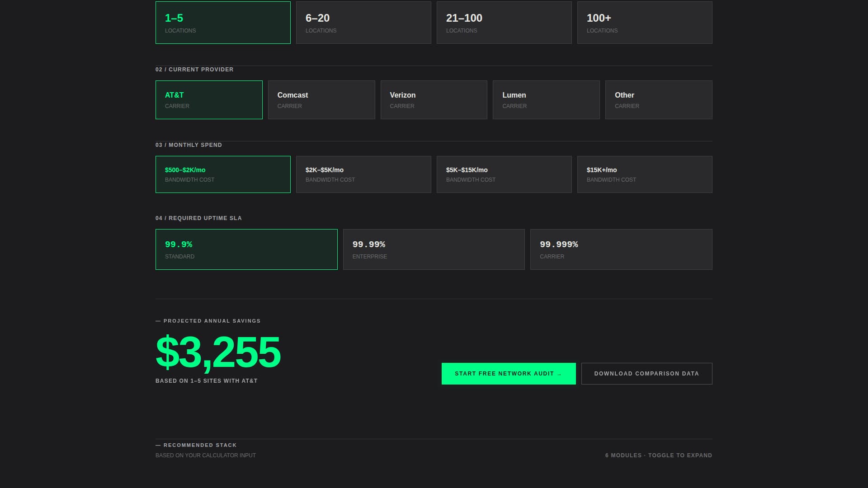Click 'Projected Annual Savings' label

click(x=208, y=321)
